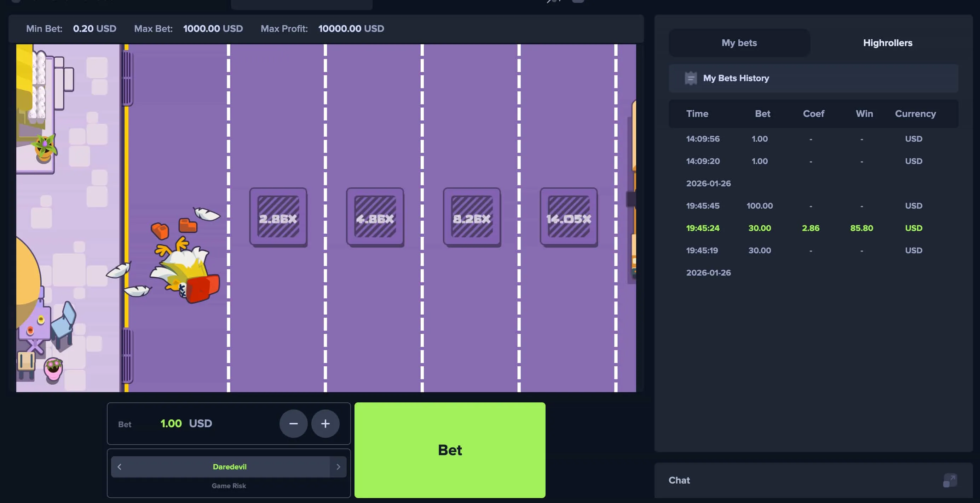Select the winning 19:45:24 bet row
Viewport: 980px width, 503px height.
click(810, 228)
